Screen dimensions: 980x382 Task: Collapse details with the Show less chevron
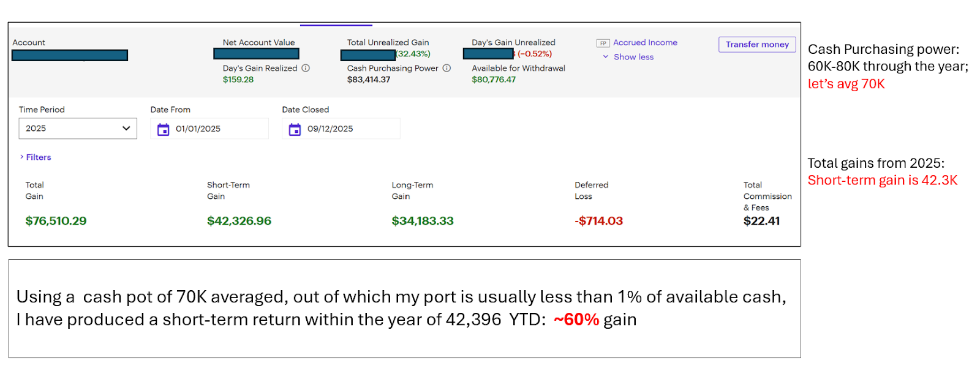click(606, 57)
